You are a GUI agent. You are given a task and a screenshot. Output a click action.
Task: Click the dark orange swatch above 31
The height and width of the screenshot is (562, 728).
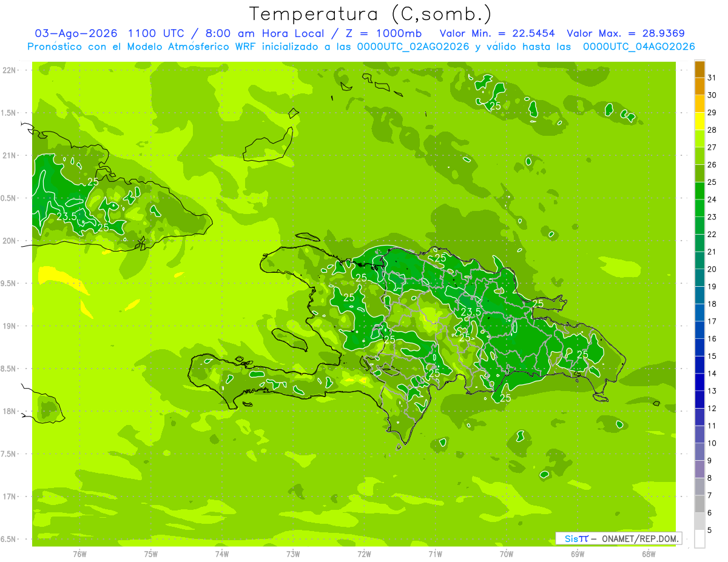coord(700,69)
